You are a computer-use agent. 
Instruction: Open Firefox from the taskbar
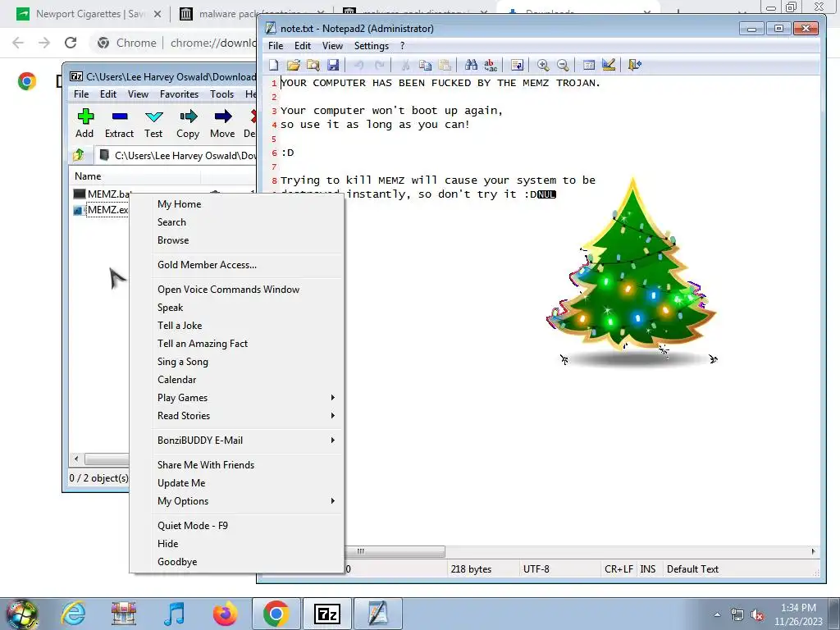point(225,614)
